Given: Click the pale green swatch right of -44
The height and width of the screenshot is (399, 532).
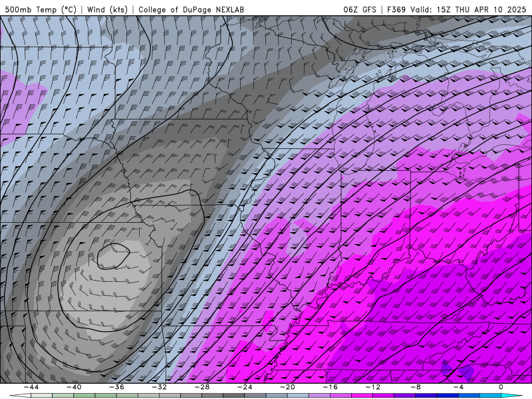Looking at the screenshot, I should click(x=42, y=396).
